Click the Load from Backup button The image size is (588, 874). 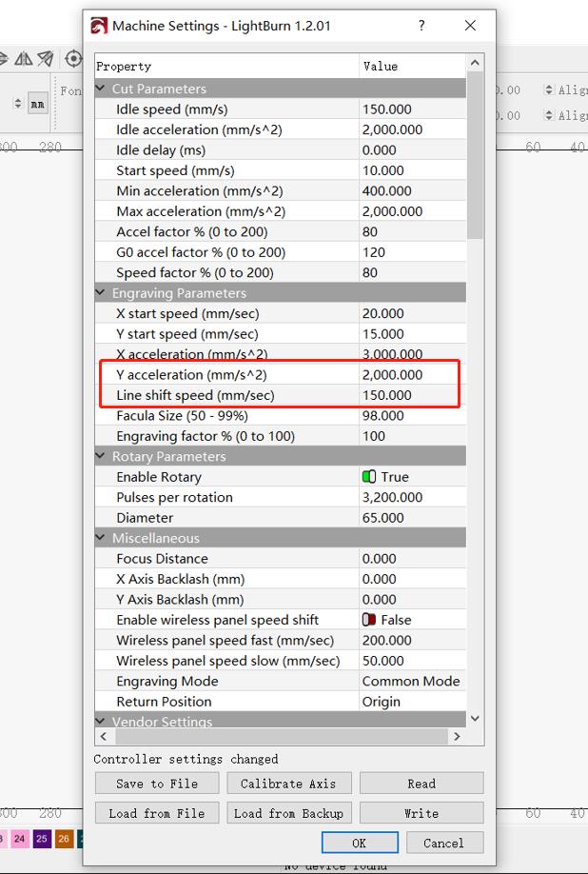(288, 813)
